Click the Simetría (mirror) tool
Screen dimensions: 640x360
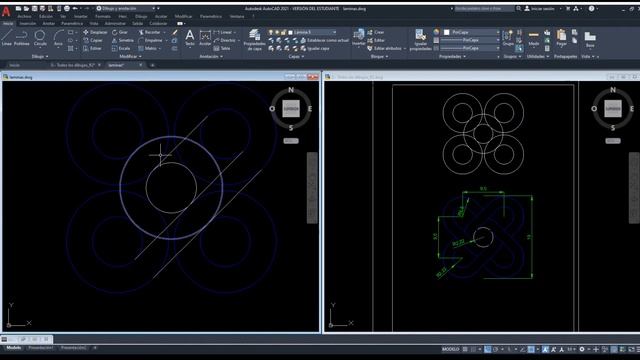click(x=122, y=40)
